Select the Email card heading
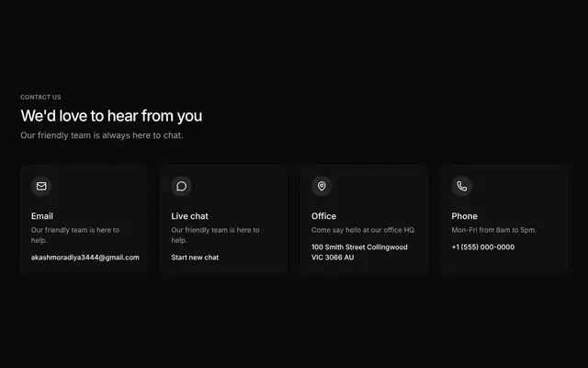Image resolution: width=588 pixels, height=368 pixels. pyautogui.click(x=42, y=216)
